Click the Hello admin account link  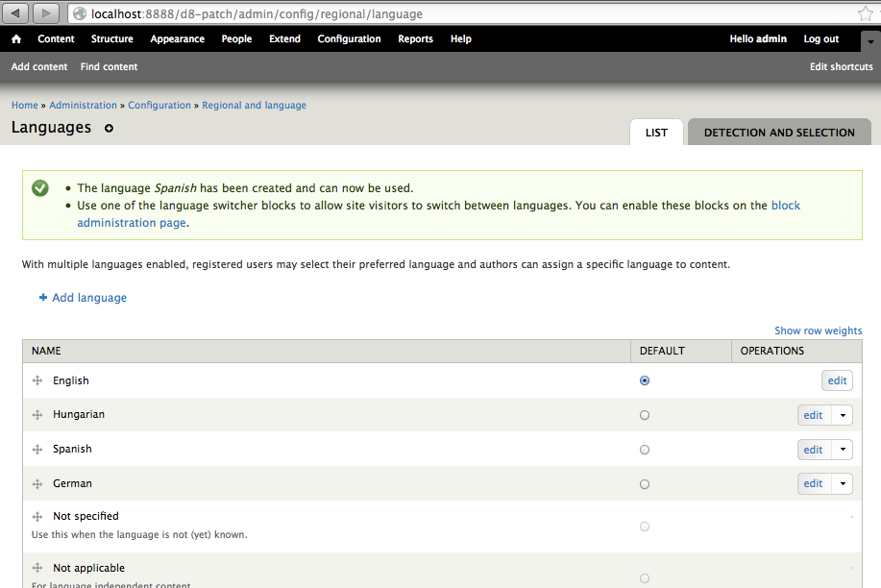pos(758,38)
